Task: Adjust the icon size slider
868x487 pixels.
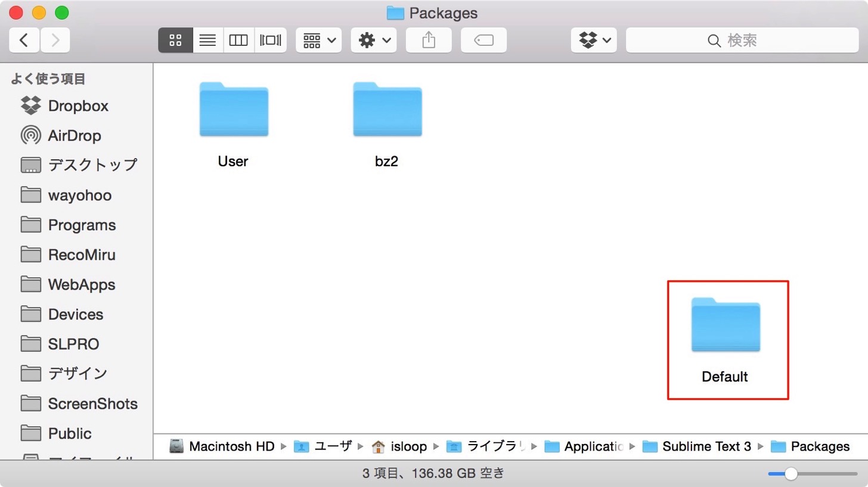Action: (790, 474)
